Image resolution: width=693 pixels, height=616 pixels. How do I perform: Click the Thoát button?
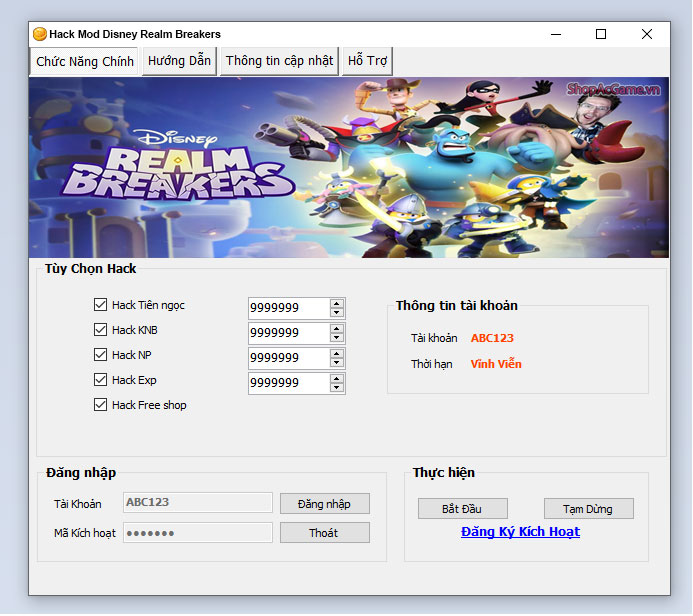click(325, 533)
